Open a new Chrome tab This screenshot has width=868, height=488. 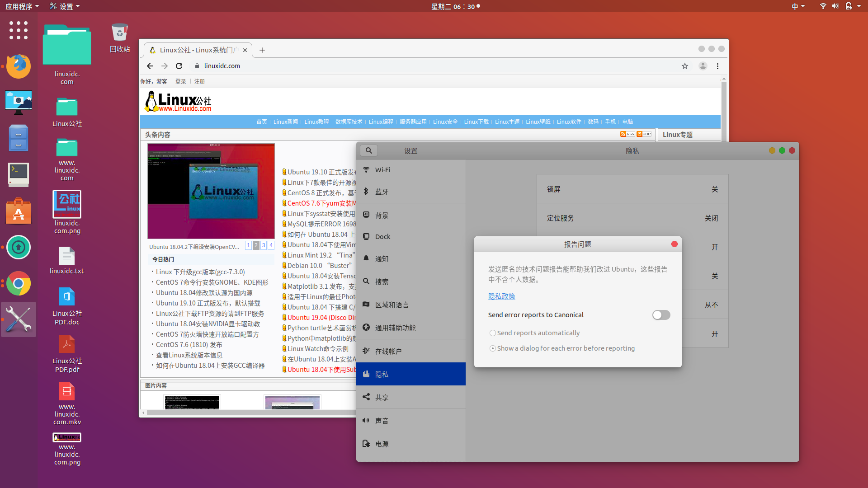pos(262,50)
